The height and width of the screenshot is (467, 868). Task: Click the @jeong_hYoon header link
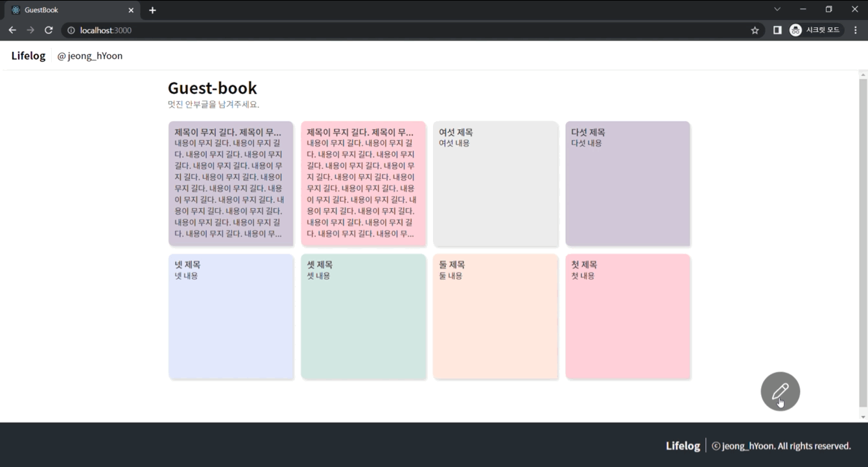[90, 56]
